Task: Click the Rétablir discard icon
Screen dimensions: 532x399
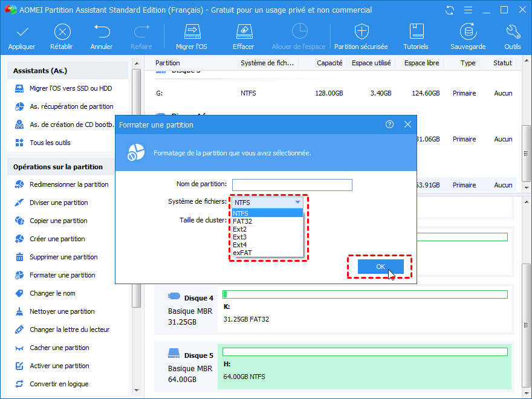Action: click(62, 31)
